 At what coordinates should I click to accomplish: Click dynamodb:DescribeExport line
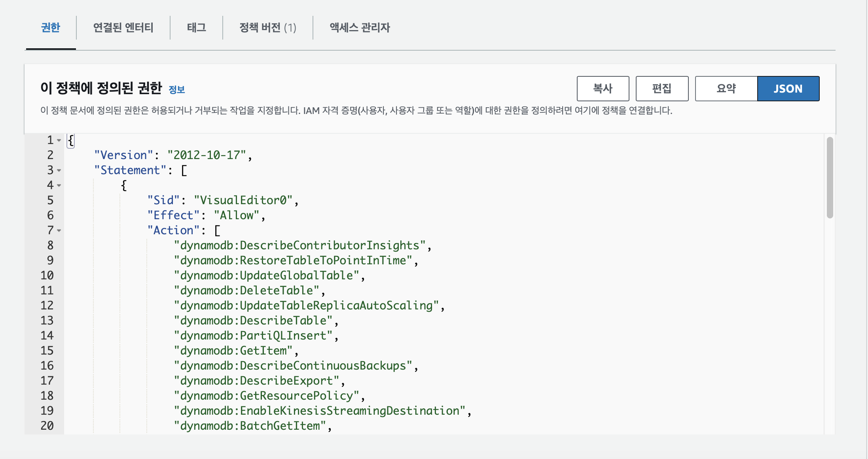(259, 381)
